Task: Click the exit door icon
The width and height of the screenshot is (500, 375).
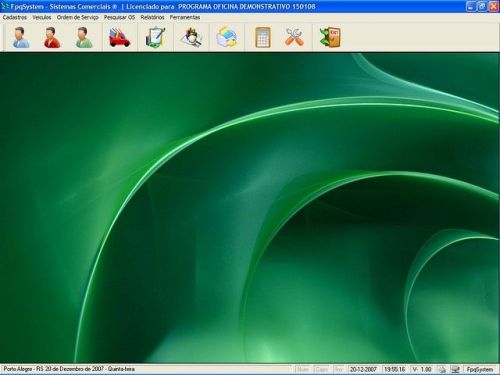Action: [x=330, y=37]
